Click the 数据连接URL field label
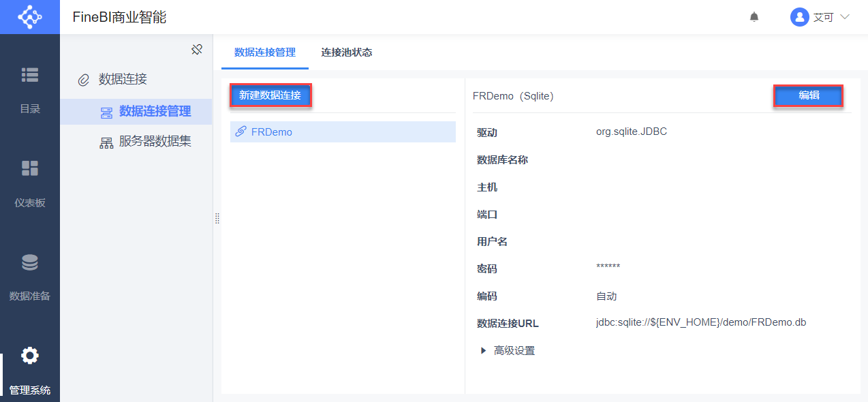The image size is (868, 402). pos(508,324)
